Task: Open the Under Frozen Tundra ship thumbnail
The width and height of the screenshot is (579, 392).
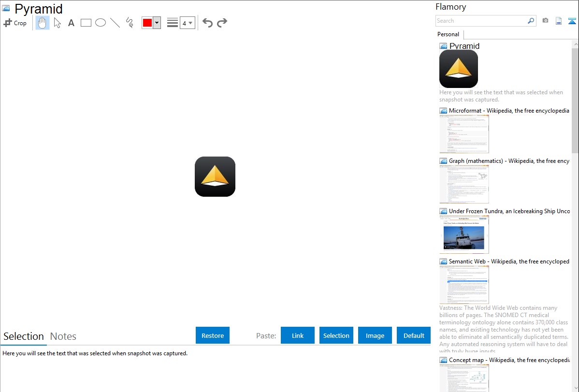Action: pyautogui.click(x=464, y=234)
